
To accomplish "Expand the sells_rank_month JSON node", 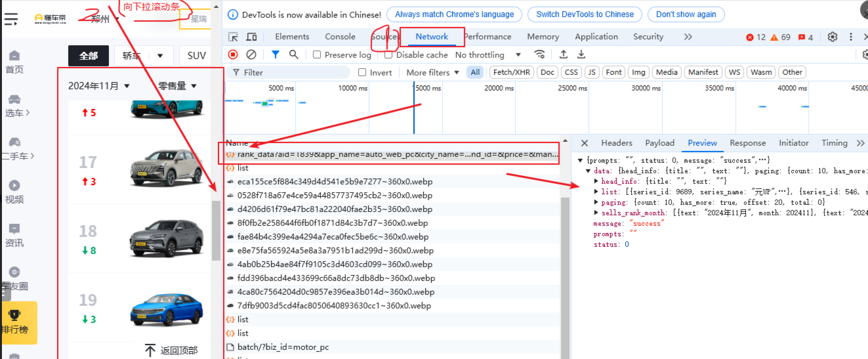I will (x=596, y=213).
